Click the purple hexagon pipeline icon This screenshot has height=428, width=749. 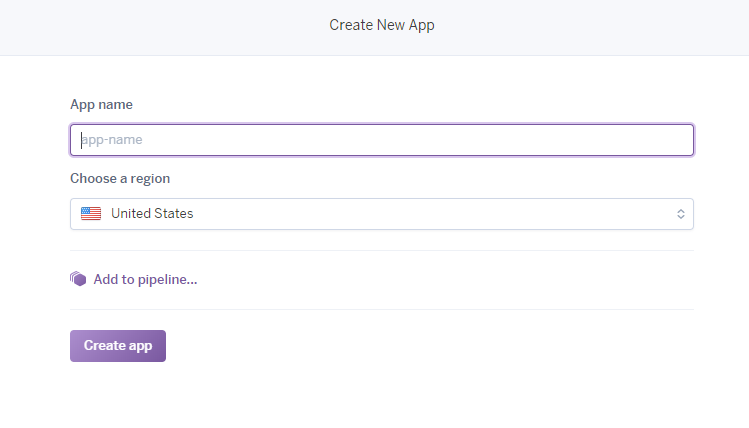tap(78, 279)
